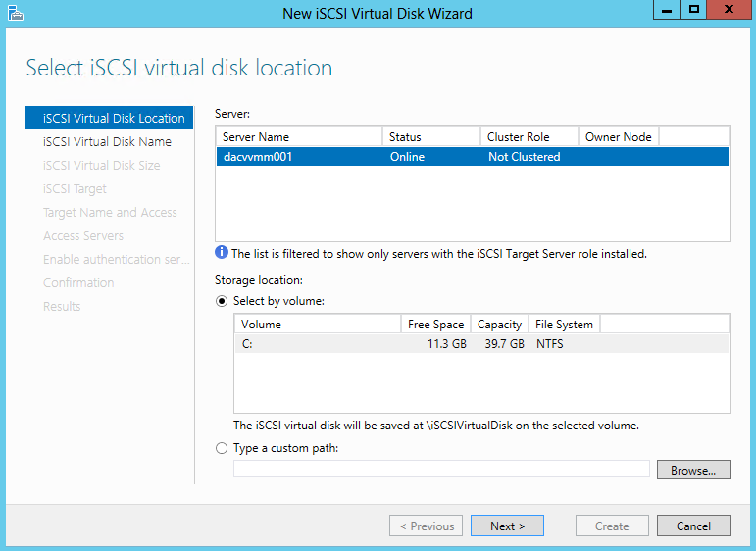This screenshot has height=551, width=756.
Task: Select the C: volume row
Action: pos(481,344)
